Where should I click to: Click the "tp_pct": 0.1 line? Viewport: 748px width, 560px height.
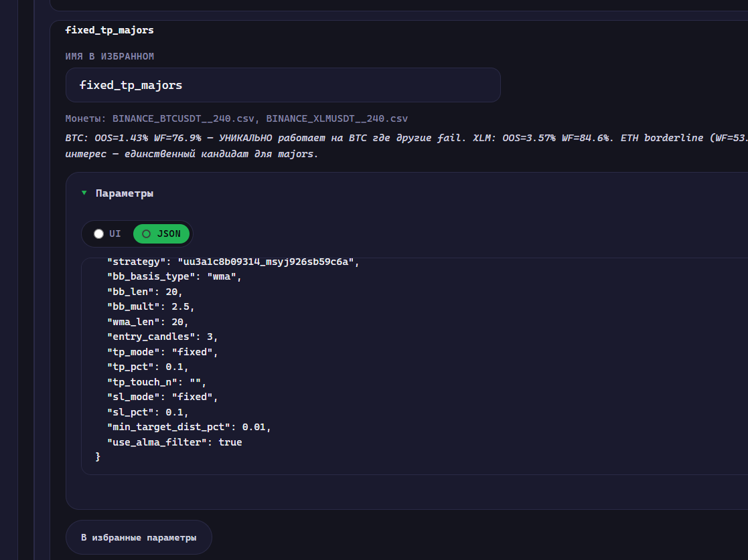[x=147, y=367]
